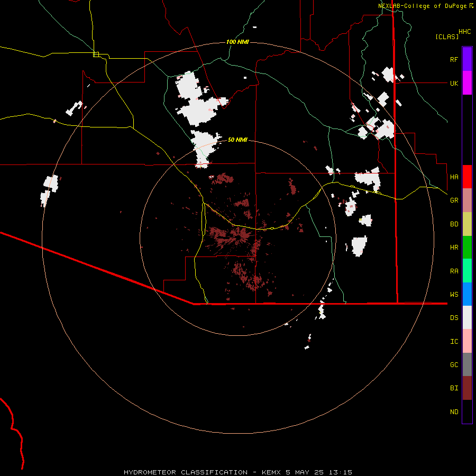Click the 100 NMI range ring label

tap(237, 42)
